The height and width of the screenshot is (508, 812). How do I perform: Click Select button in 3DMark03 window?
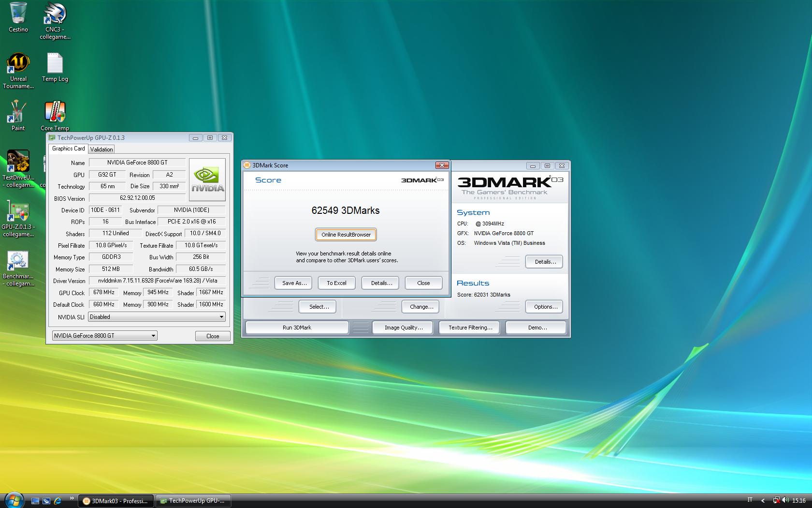[x=318, y=307]
